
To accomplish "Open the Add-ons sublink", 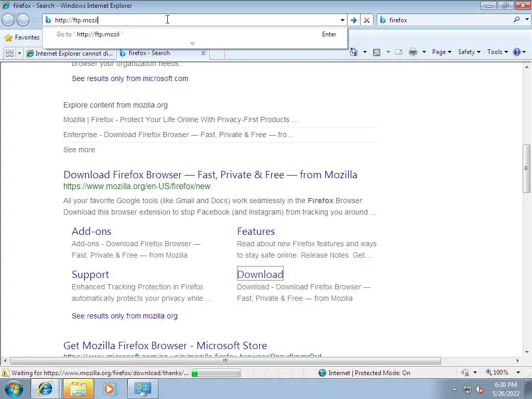I will point(91,231).
